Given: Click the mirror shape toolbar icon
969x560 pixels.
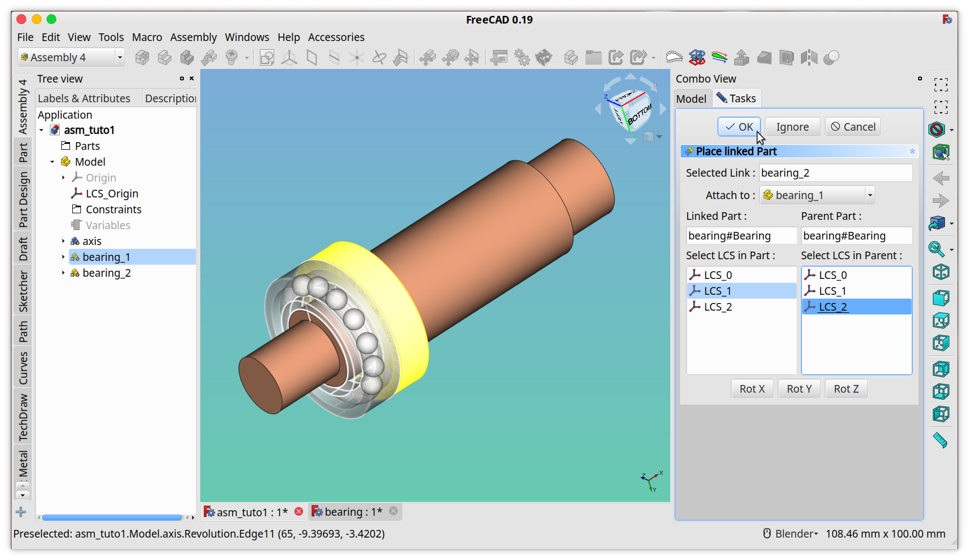Looking at the screenshot, I should click(809, 57).
